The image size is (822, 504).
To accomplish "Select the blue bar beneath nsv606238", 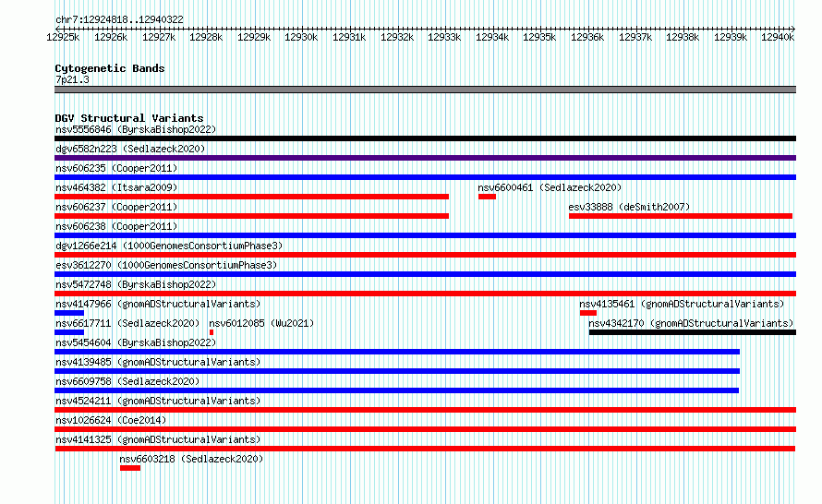I will click(x=425, y=235).
